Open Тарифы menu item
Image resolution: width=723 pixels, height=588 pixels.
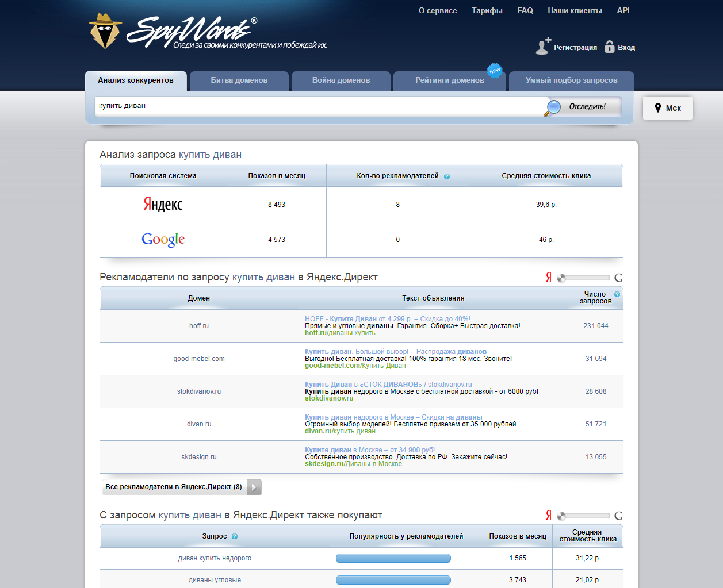click(x=487, y=10)
